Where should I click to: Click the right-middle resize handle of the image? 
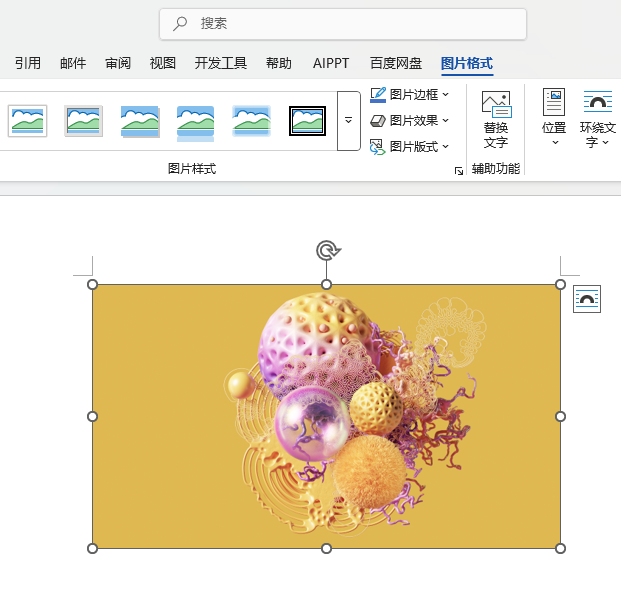[x=560, y=417]
